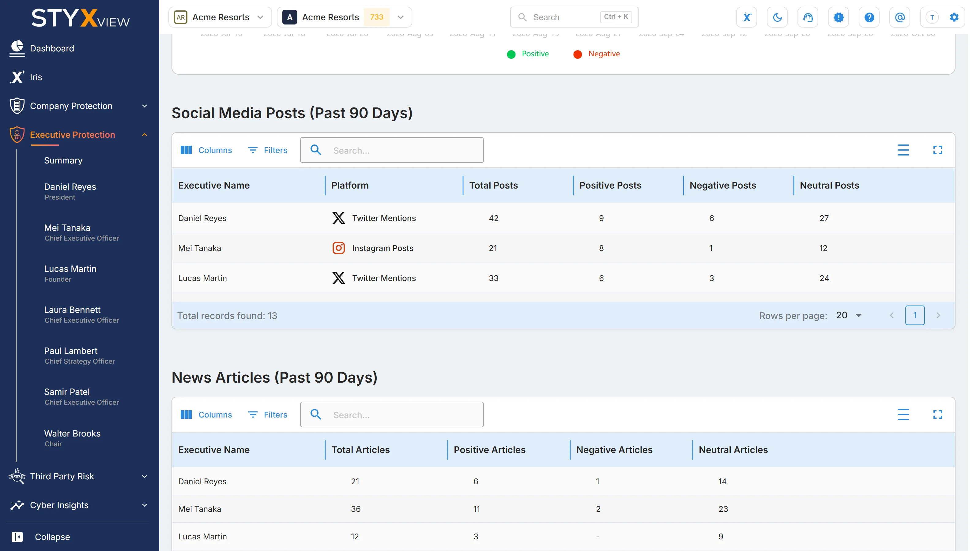980x551 pixels.
Task: Fullscreen the News Articles table
Action: (937, 414)
